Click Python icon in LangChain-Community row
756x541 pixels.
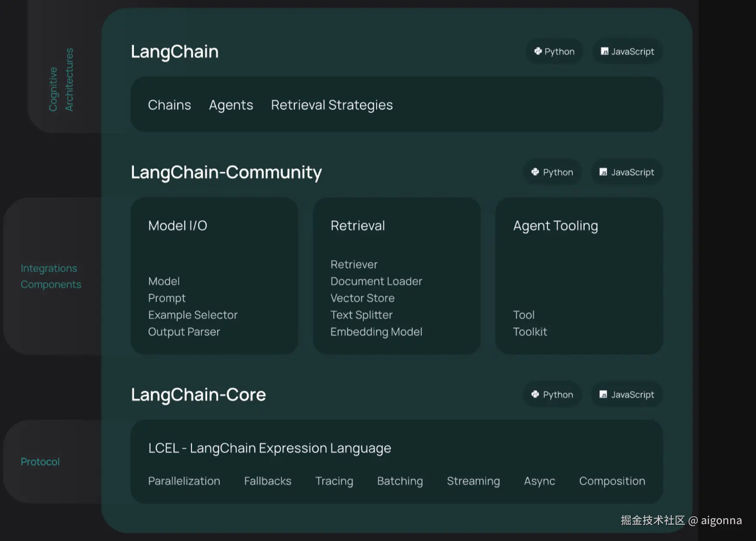[535, 172]
